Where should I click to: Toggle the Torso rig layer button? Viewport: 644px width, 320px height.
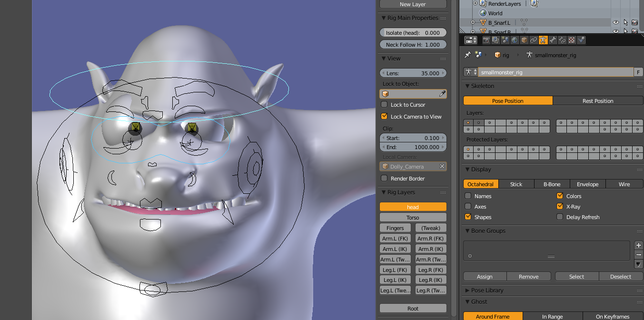click(x=413, y=218)
